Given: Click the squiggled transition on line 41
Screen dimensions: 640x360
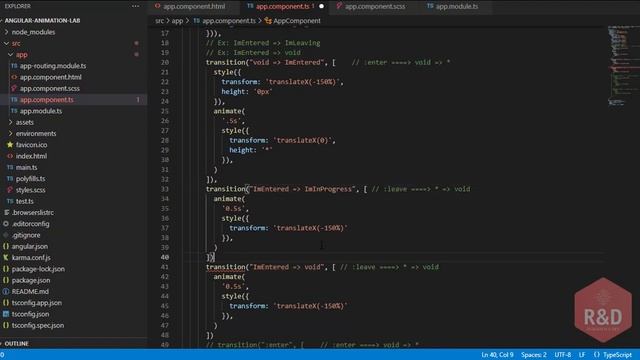Looking at the screenshot, I should tap(226, 267).
